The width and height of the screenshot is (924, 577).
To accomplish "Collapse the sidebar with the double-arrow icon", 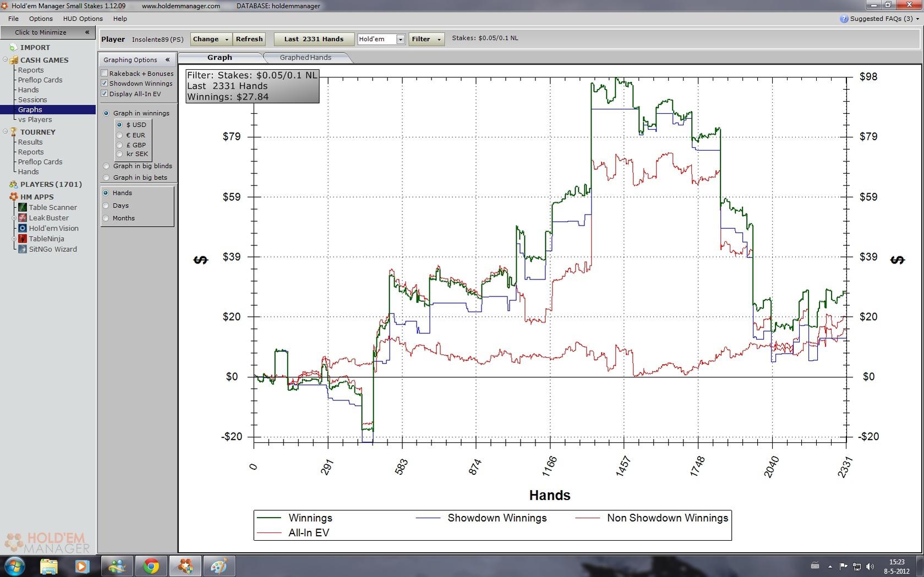I will point(87,32).
